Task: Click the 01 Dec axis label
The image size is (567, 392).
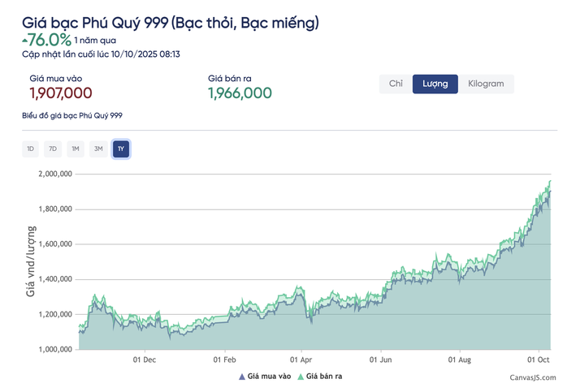Action: click(144, 359)
